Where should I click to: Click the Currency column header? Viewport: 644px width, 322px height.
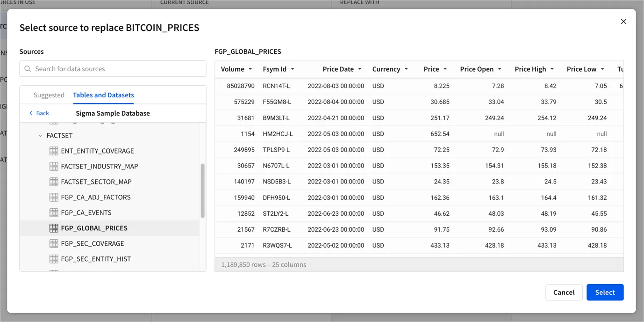[x=386, y=69]
